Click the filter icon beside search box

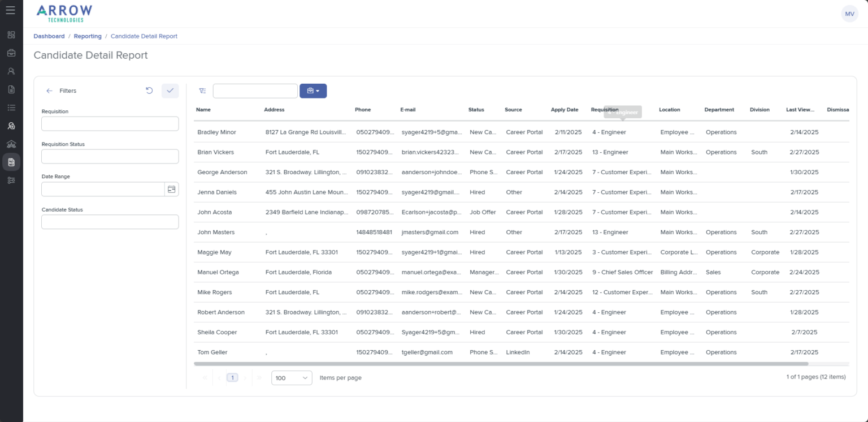coord(202,91)
